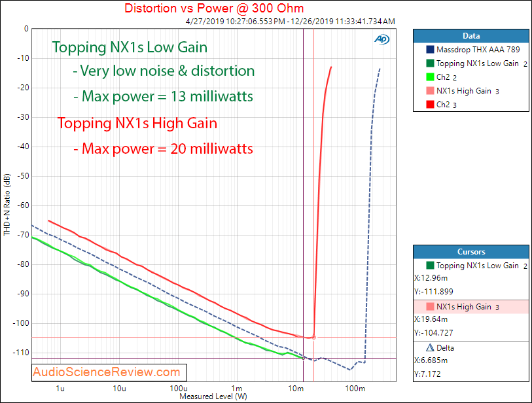Click the Delta label in Cursors panel
The image size is (532, 403).
click(445, 347)
